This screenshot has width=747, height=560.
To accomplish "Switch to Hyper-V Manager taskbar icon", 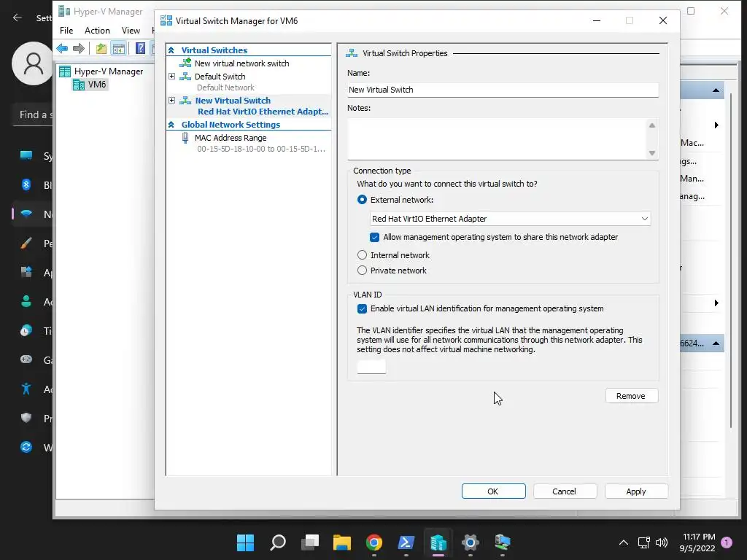I will [438, 542].
